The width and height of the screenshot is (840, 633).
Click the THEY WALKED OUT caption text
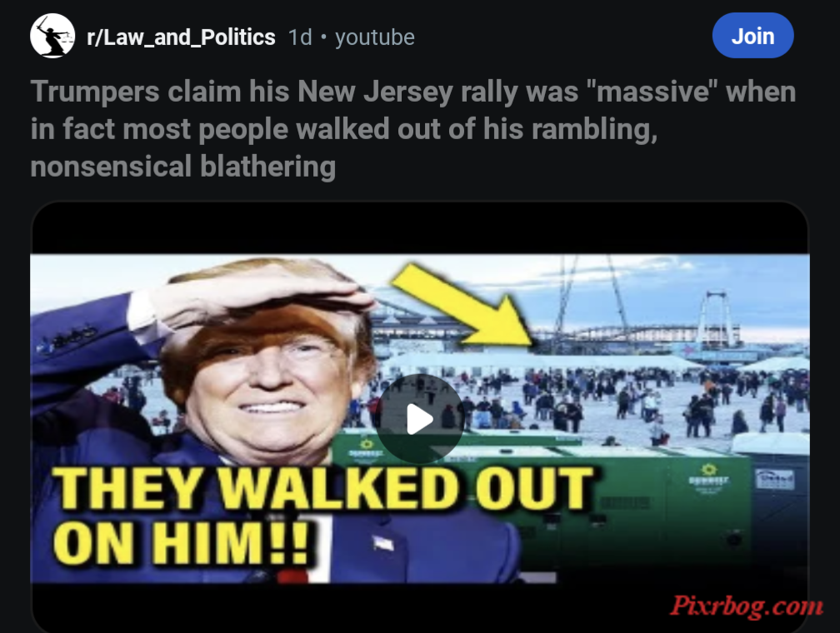pos(324,488)
